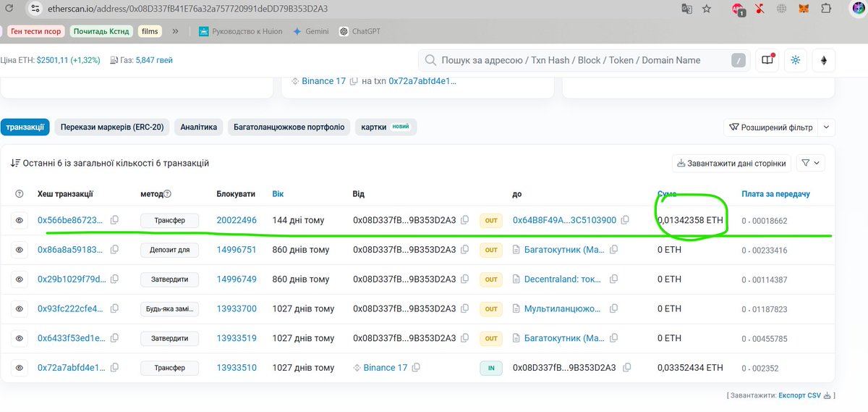
Task: Copy transaction hash 0x72a7abfd4e1 in the table
Action: pos(114,368)
